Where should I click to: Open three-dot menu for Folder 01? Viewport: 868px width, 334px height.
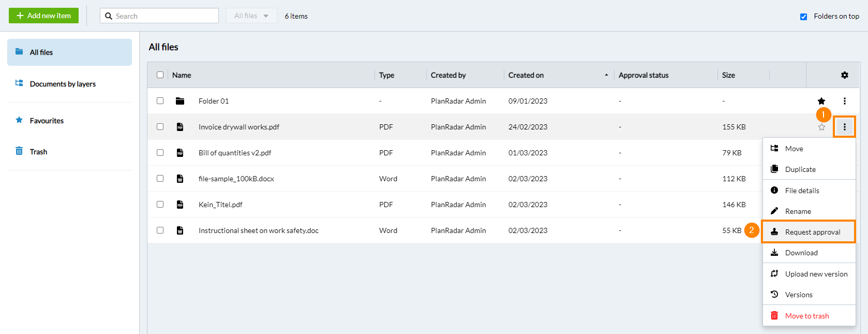tap(844, 101)
